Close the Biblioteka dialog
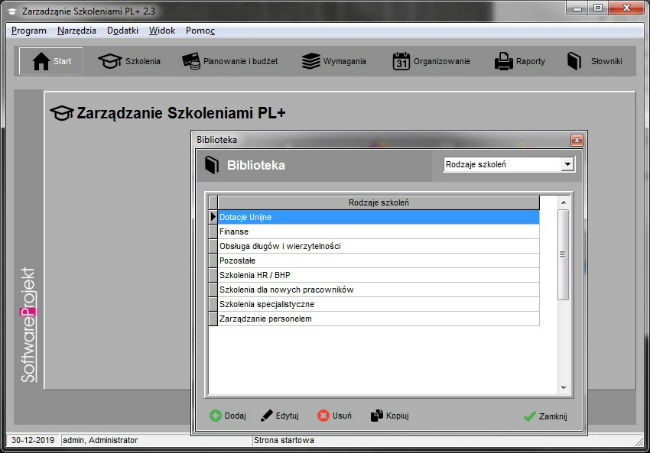This screenshot has height=453, width=650. (576, 140)
